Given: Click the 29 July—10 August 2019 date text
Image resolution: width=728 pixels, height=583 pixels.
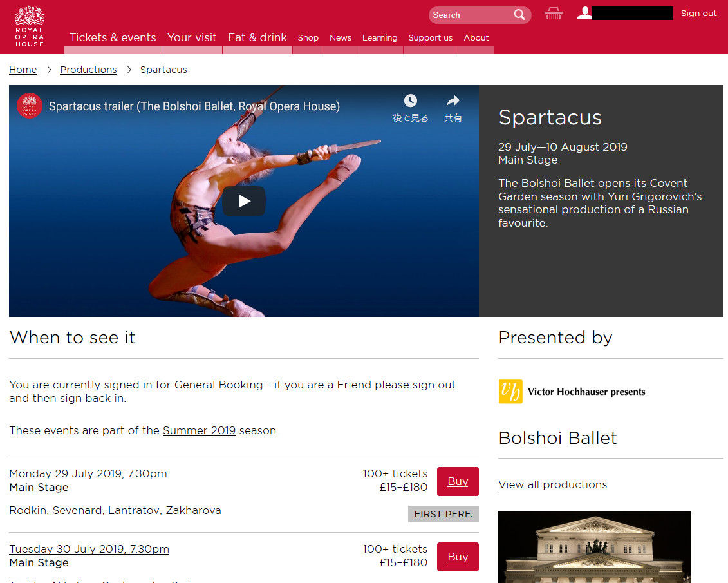Looking at the screenshot, I should [563, 148].
